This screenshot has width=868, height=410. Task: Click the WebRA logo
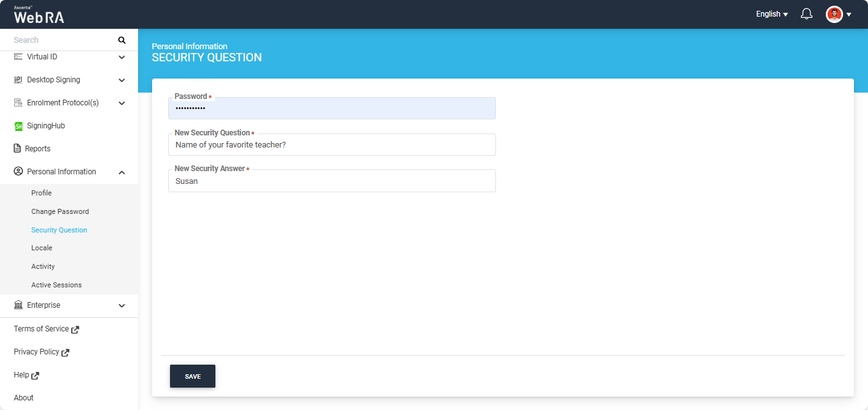pos(39,15)
